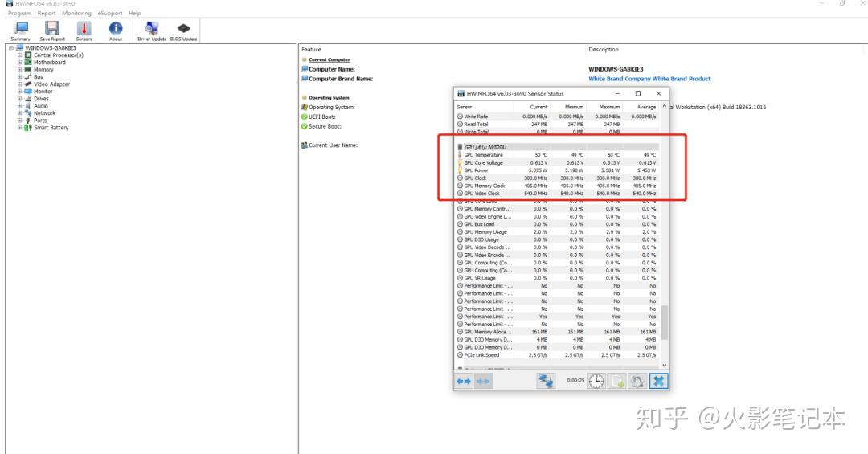
Task: Expand the Drives tree node
Action: 19,99
